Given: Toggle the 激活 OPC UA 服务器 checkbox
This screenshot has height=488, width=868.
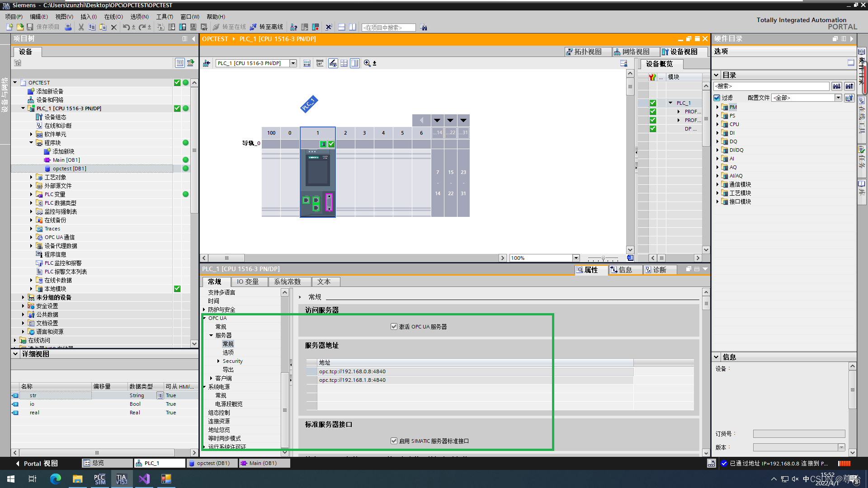Looking at the screenshot, I should (394, 327).
